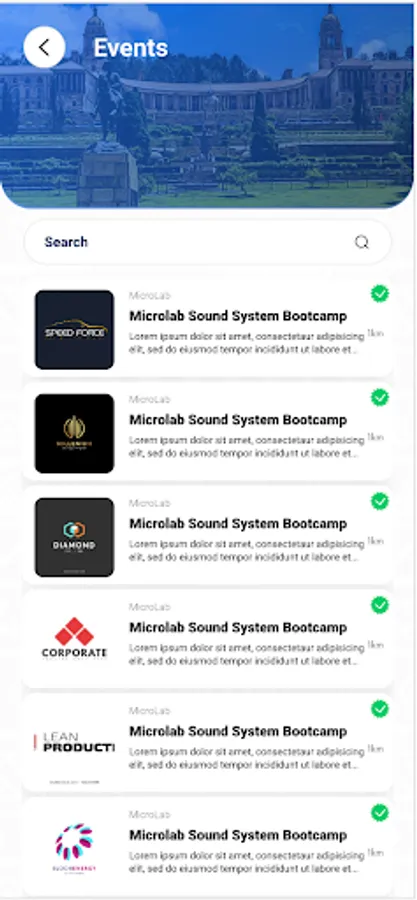Open the Speed Force logo thumbnail
Image resolution: width=417 pixels, height=900 pixels.
click(75, 329)
